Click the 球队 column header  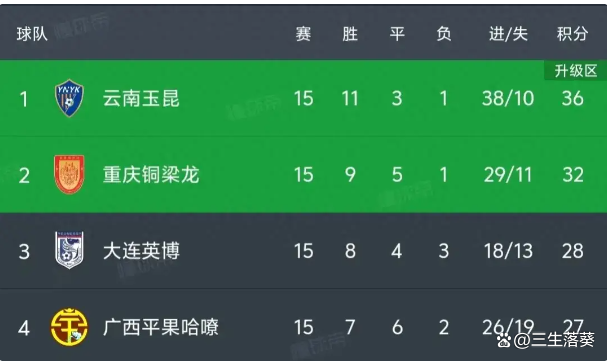pyautogui.click(x=32, y=34)
